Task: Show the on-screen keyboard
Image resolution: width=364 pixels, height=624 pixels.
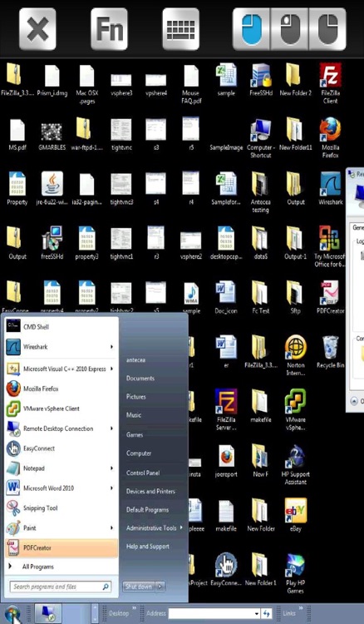Action: tap(181, 29)
